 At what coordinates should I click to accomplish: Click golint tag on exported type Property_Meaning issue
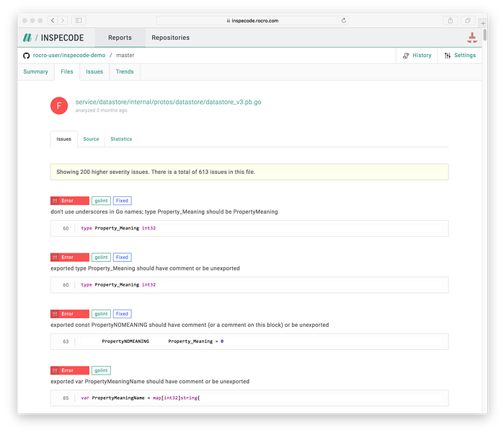tap(101, 258)
